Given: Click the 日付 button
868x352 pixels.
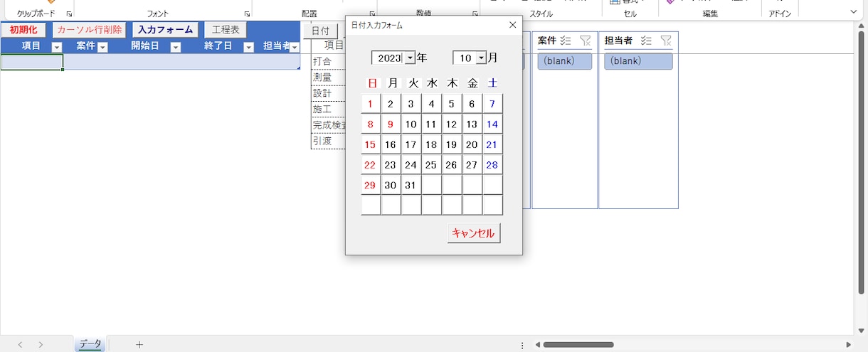Looking at the screenshot, I should (x=320, y=31).
